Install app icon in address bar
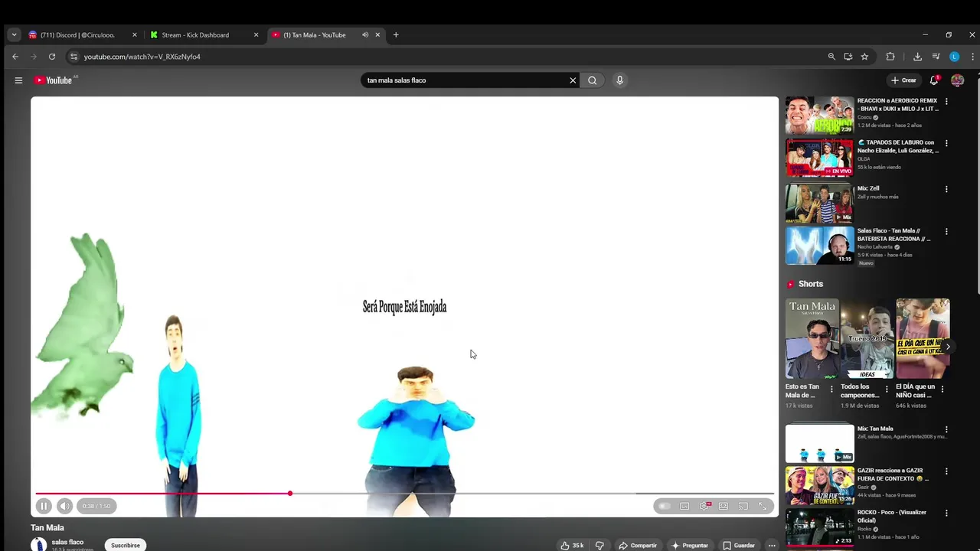Image resolution: width=980 pixels, height=551 pixels. [x=848, y=57]
